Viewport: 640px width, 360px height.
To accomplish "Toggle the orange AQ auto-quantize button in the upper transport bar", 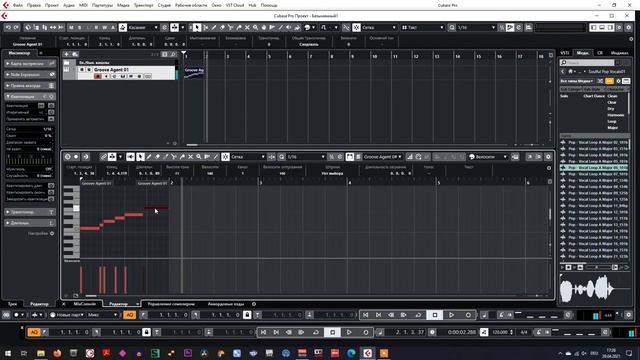I will tap(129, 315).
